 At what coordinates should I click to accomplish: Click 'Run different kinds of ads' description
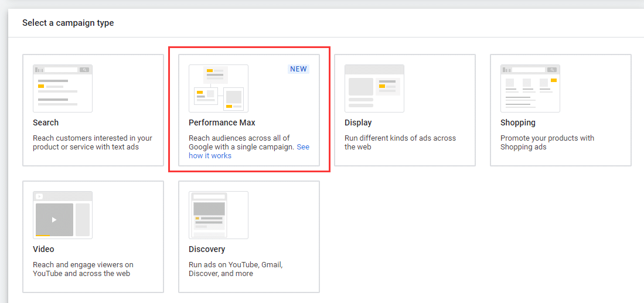coord(400,142)
